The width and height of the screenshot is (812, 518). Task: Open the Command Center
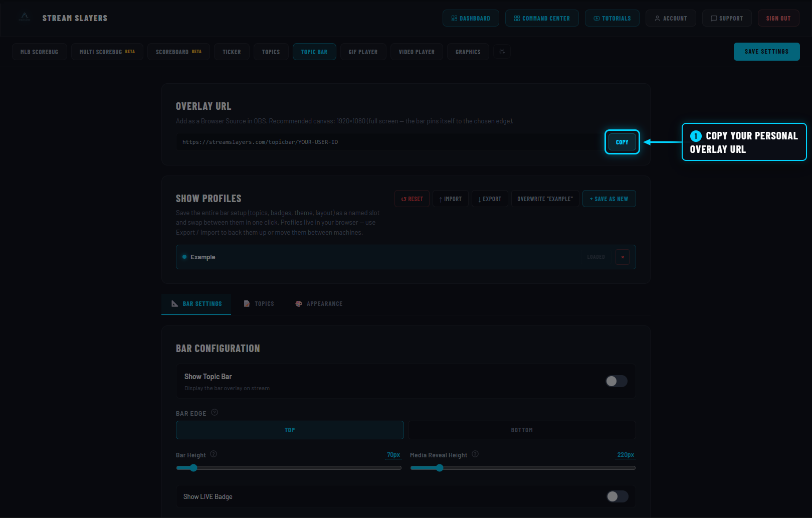coord(542,18)
